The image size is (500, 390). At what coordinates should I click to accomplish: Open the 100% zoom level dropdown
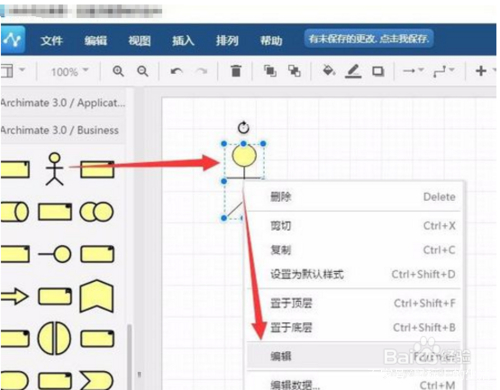pyautogui.click(x=69, y=71)
